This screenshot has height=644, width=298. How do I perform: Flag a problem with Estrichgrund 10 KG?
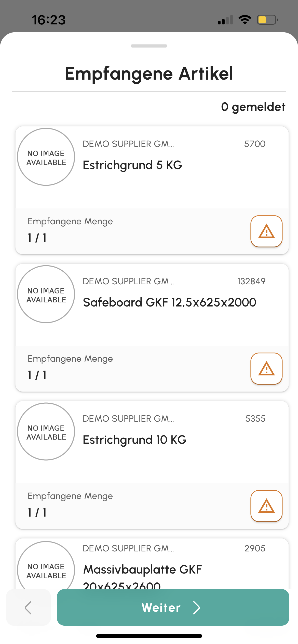[x=266, y=506]
